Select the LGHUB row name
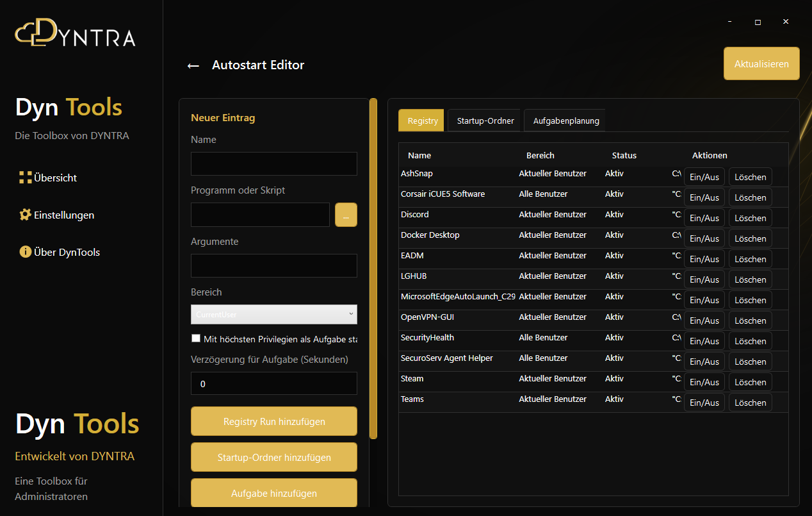The height and width of the screenshot is (516, 812). pos(414,276)
